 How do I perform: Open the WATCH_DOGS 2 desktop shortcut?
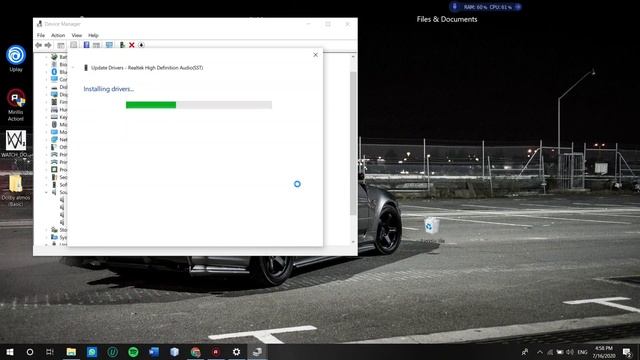pos(16,146)
